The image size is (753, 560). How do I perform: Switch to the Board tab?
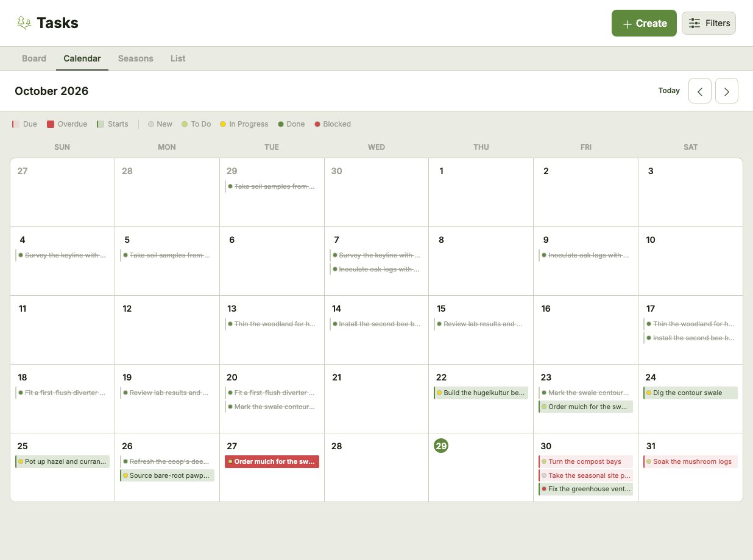click(x=34, y=58)
